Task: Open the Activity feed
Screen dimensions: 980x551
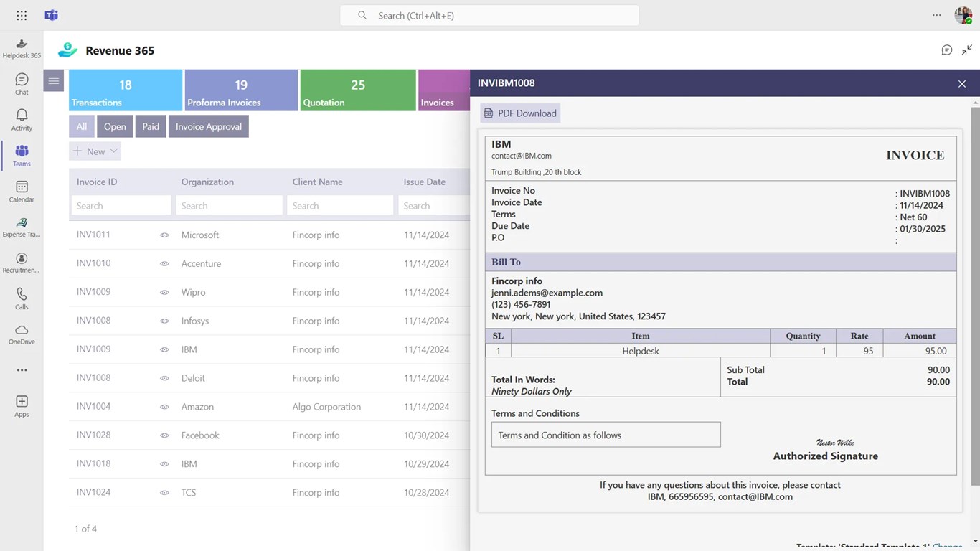Action: pos(22,120)
